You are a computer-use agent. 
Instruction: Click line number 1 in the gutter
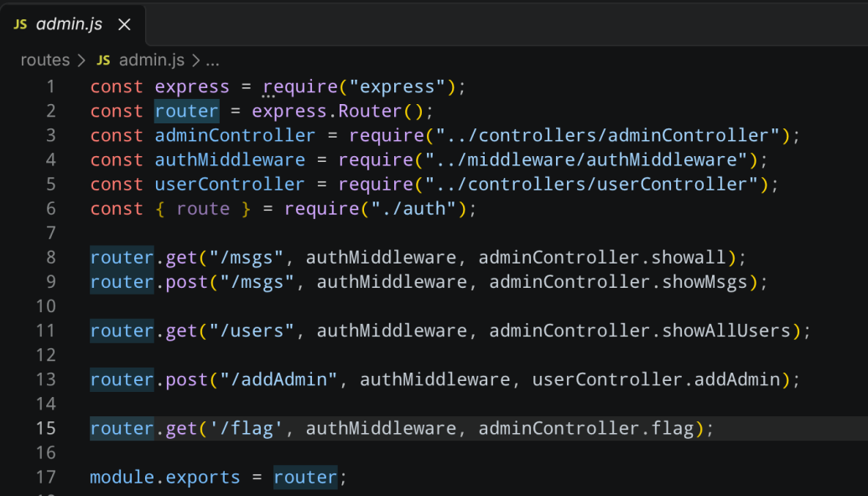coord(51,86)
